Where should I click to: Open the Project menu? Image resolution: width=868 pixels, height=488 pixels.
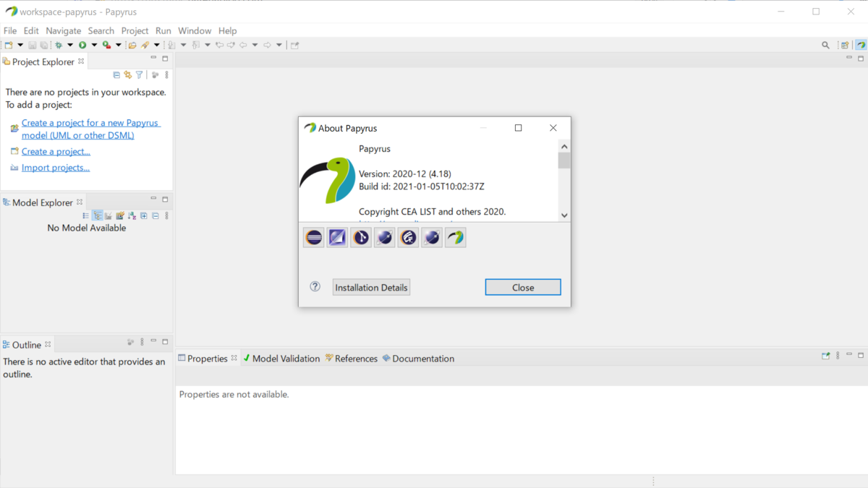135,30
